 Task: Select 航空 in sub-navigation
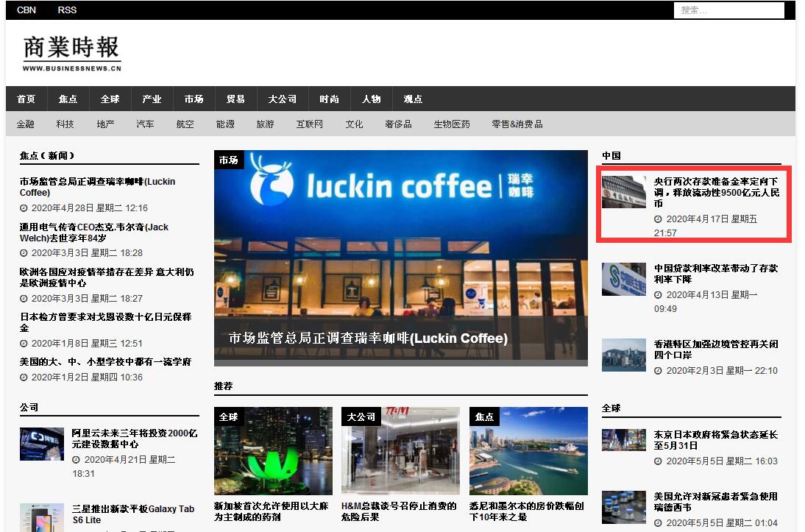coord(185,124)
